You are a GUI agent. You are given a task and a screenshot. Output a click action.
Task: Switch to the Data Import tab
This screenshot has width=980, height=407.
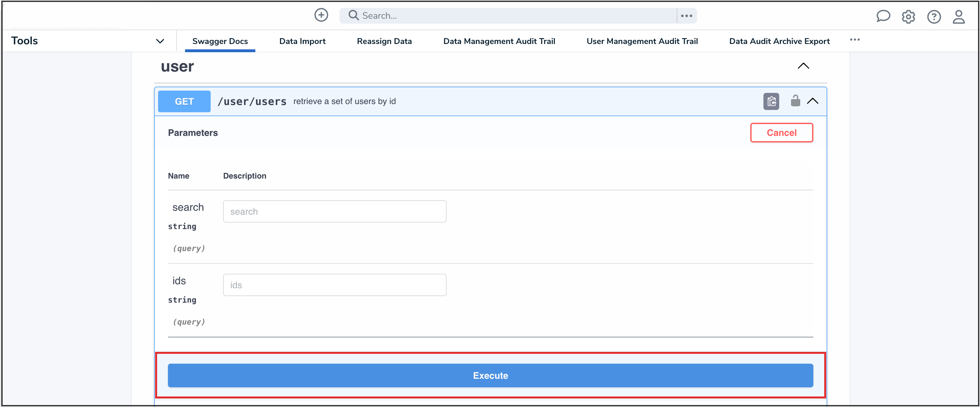click(x=302, y=41)
